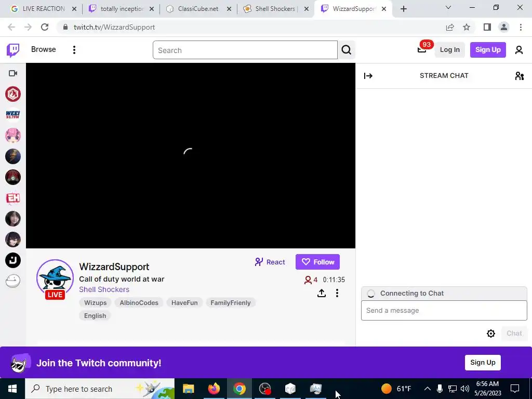Image resolution: width=532 pixels, height=399 pixels.
Task: Select the FamilyFrienly tag
Action: [230, 303]
